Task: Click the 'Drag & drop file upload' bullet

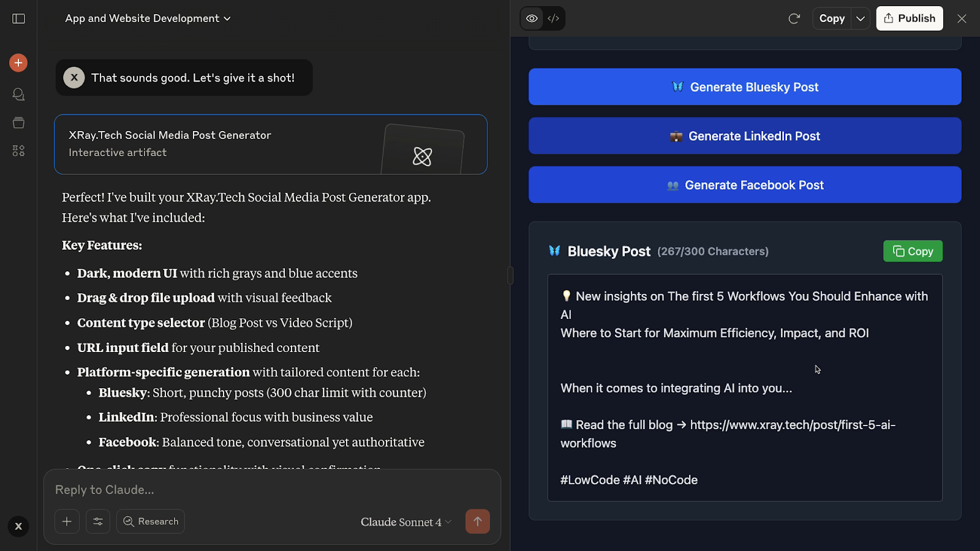Action: click(205, 298)
